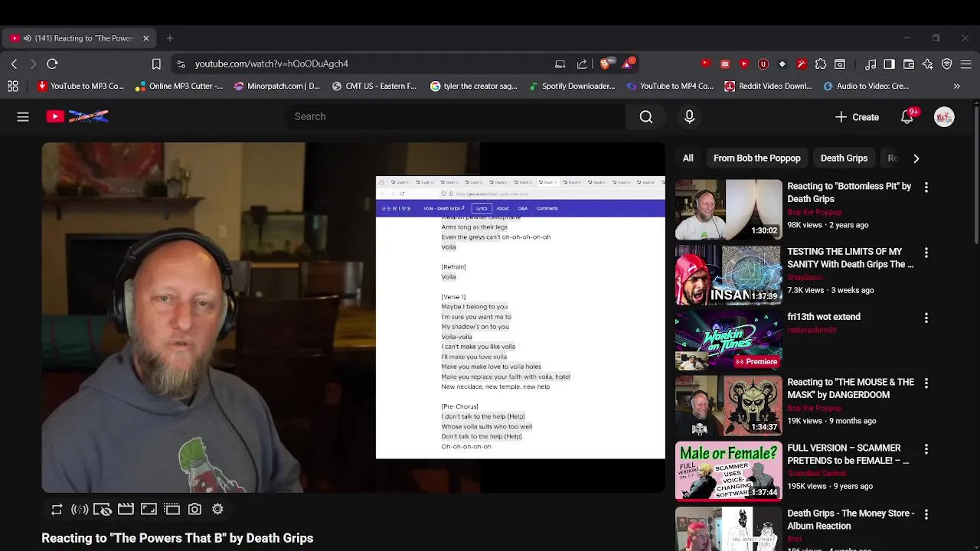The width and height of the screenshot is (980, 551).
Task: Open the Brave Wallet icon
Action: click(909, 64)
